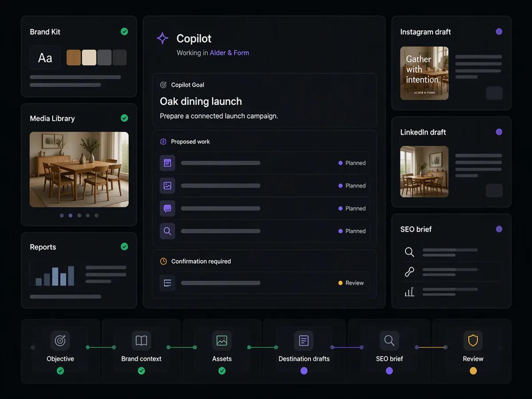
Task: Open the Alder & Form workspace link
Action: point(229,53)
